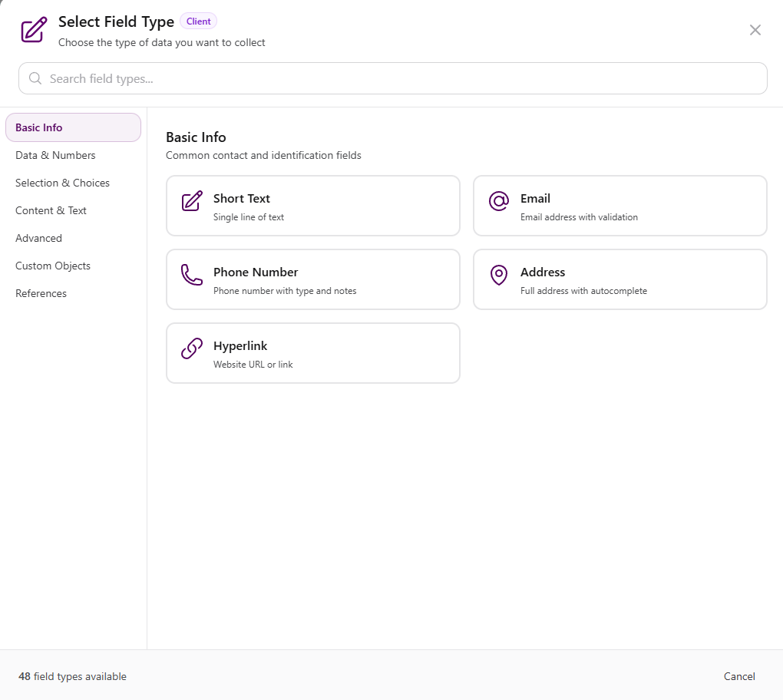Click 'Email address with validation' description
Image resolution: width=783 pixels, height=700 pixels.
[579, 217]
